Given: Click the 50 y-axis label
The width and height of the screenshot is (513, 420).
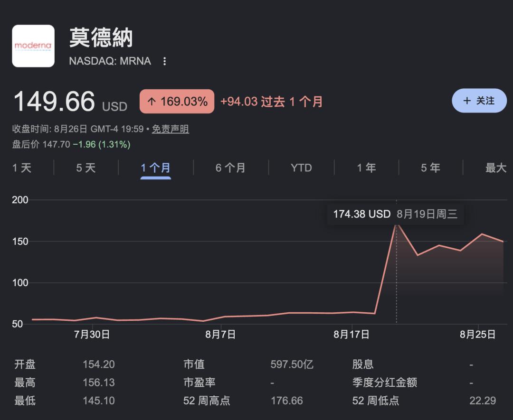Looking at the screenshot, I should click(18, 324).
